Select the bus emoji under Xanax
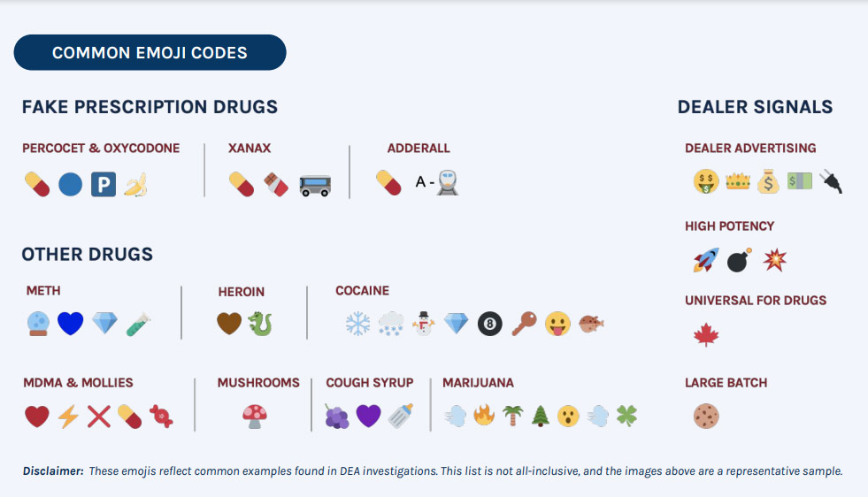 pyautogui.click(x=315, y=186)
